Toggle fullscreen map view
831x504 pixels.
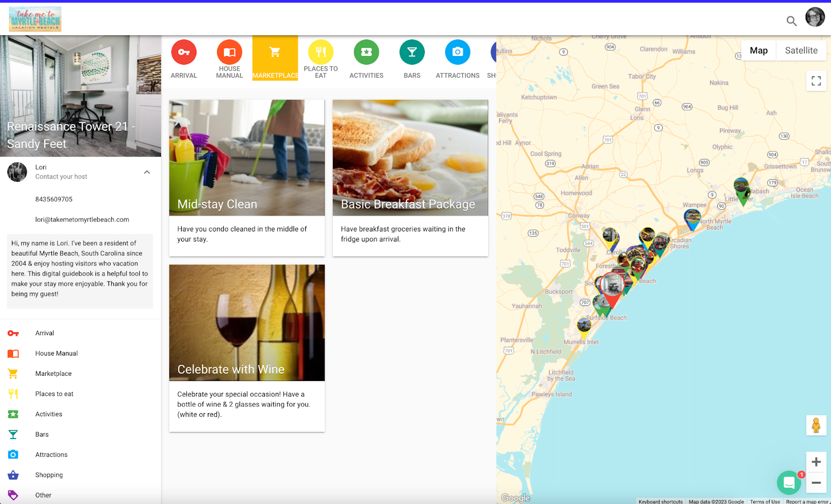(x=816, y=81)
